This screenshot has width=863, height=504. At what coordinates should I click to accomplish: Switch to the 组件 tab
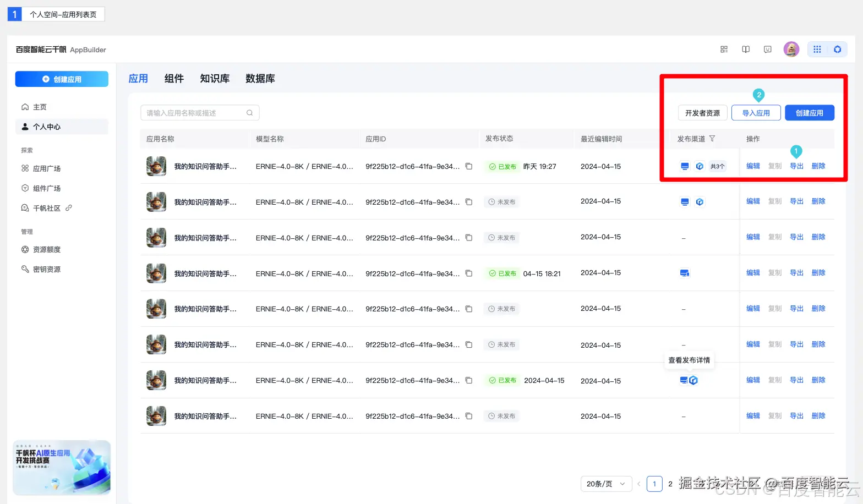point(174,79)
